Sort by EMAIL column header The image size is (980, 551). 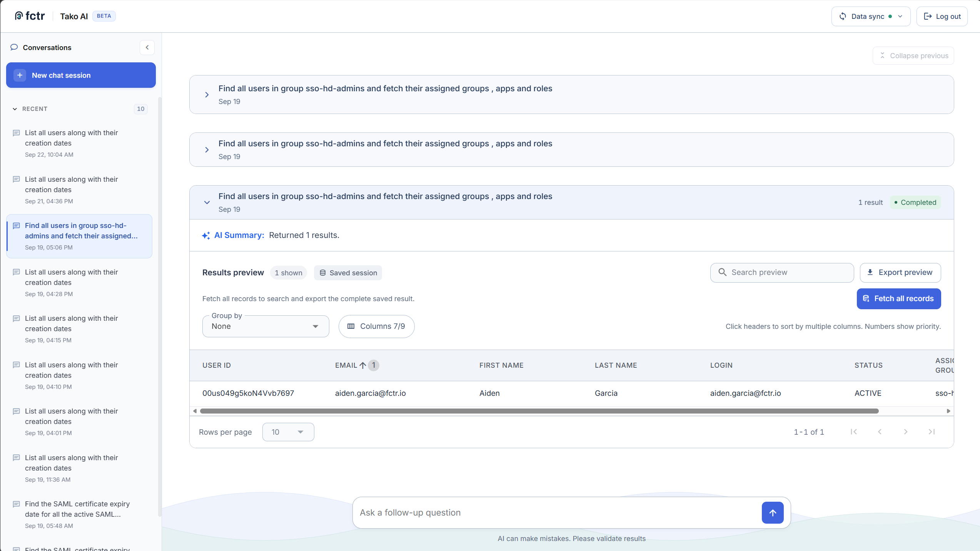pyautogui.click(x=346, y=365)
